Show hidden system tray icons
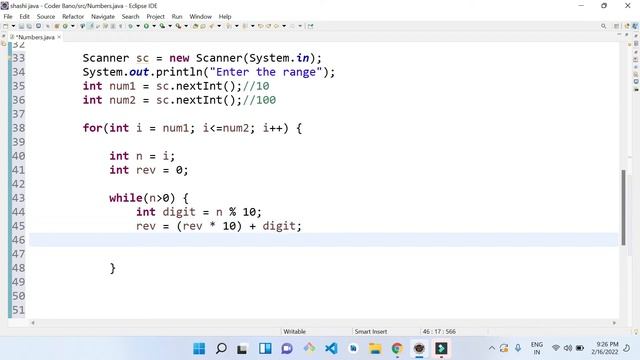The width and height of the screenshot is (640, 360). (492, 348)
